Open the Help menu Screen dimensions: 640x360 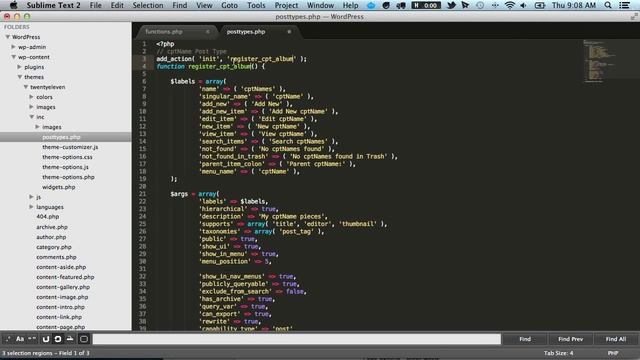(x=350, y=5)
